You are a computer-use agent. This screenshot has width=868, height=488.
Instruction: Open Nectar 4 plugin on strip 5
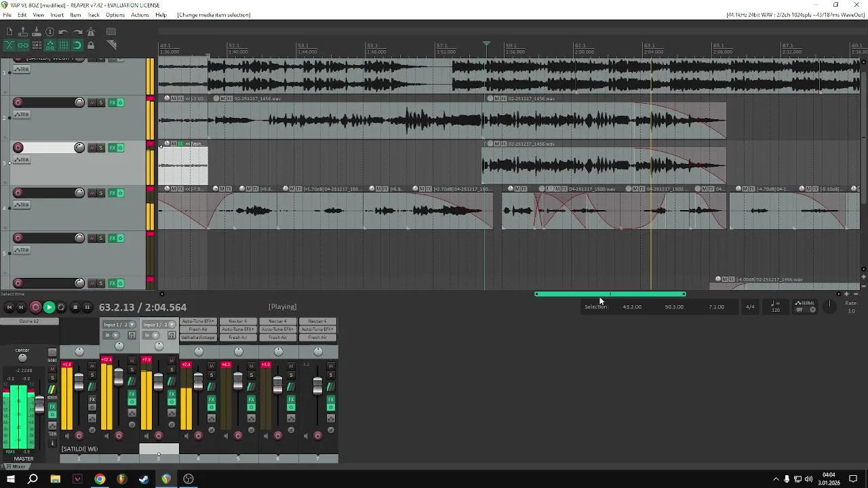click(x=238, y=321)
